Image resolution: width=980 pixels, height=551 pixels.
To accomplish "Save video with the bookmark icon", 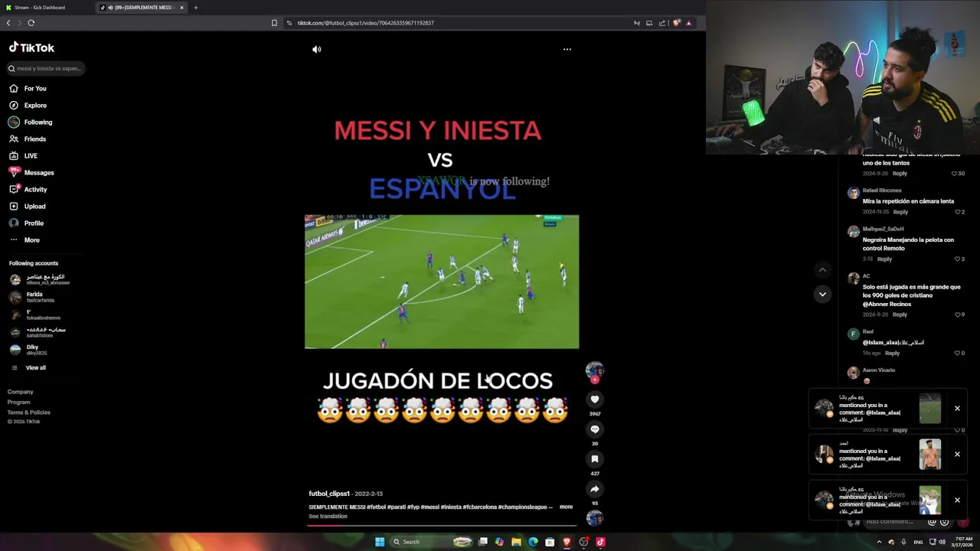I will click(595, 459).
